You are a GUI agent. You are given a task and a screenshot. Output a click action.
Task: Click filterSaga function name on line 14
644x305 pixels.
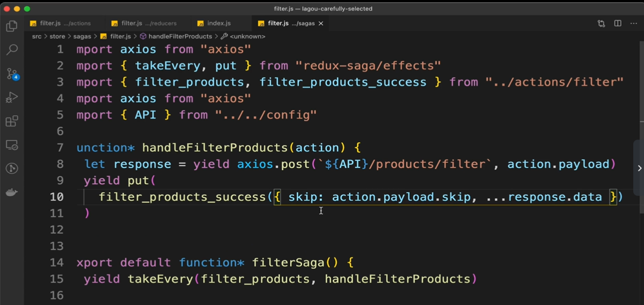[288, 262]
